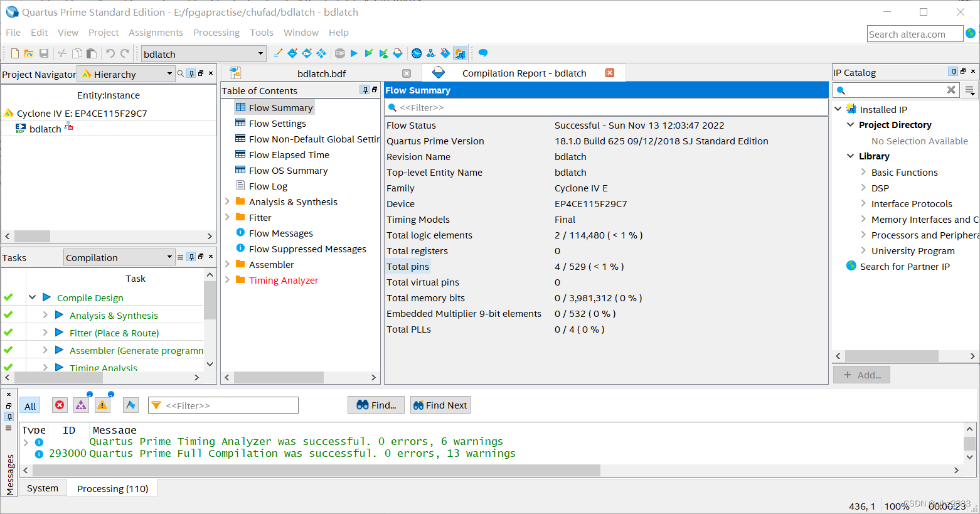Open the compilation report toolbar icon

(x=398, y=53)
